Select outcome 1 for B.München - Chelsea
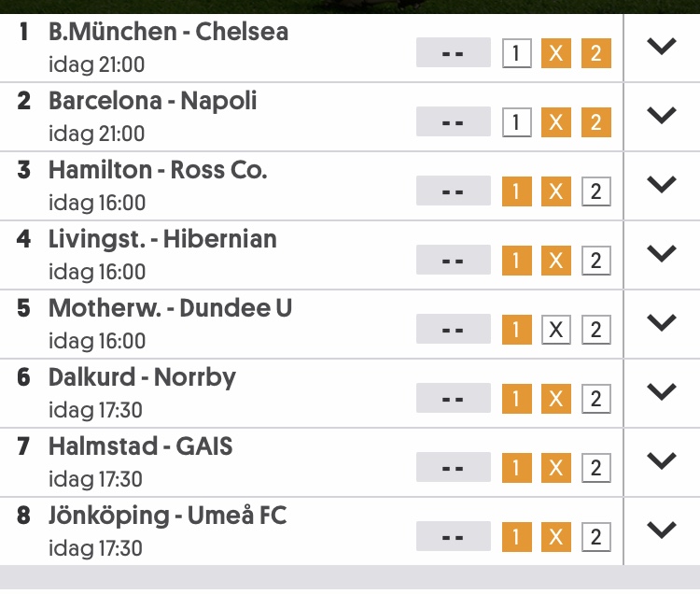 pyautogui.click(x=516, y=53)
